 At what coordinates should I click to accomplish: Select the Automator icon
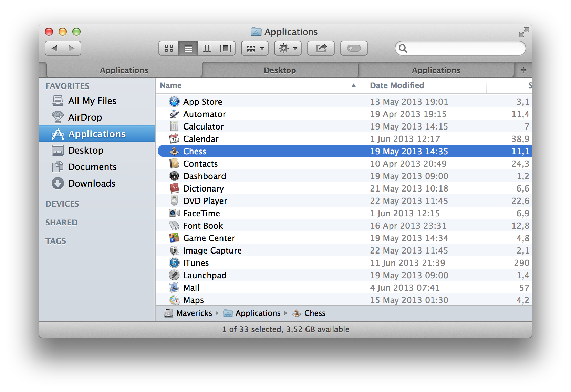click(x=174, y=114)
